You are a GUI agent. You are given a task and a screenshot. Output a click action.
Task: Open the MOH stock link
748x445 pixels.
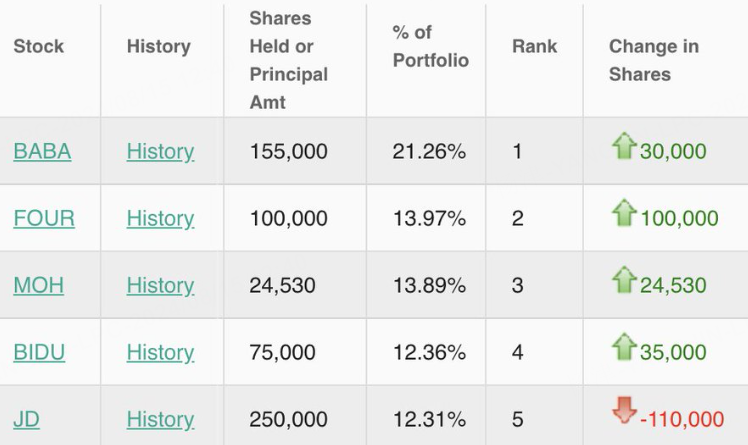38,286
